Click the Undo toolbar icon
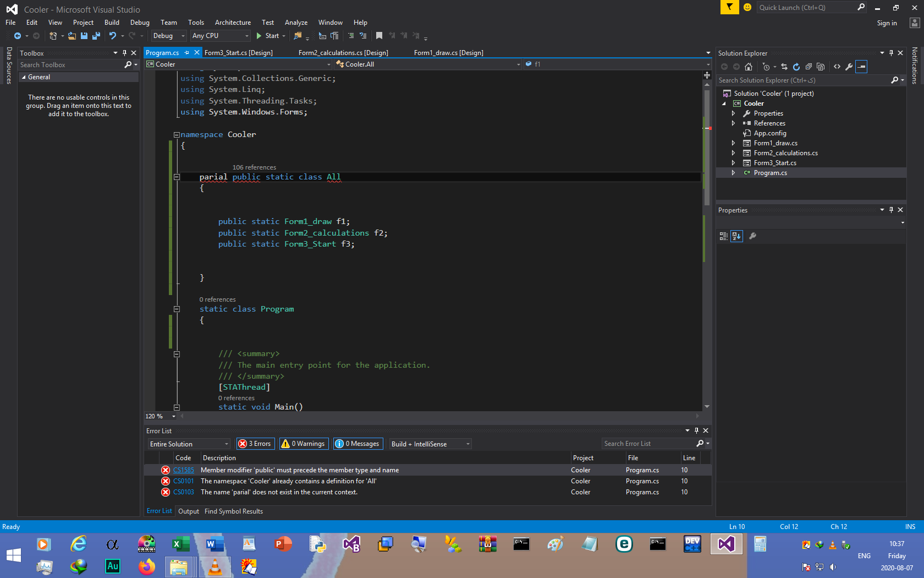The width and height of the screenshot is (924, 578). [x=113, y=36]
